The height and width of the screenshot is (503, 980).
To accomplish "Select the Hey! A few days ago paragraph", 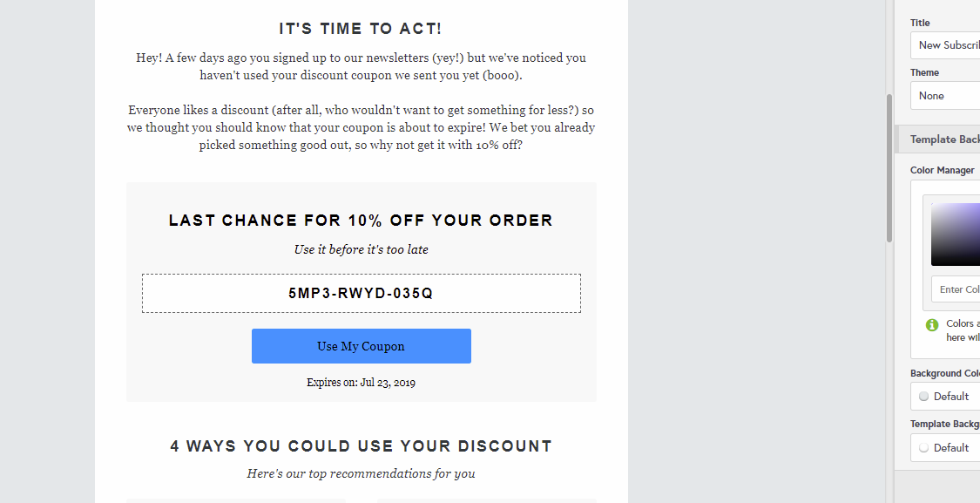I will point(362,66).
